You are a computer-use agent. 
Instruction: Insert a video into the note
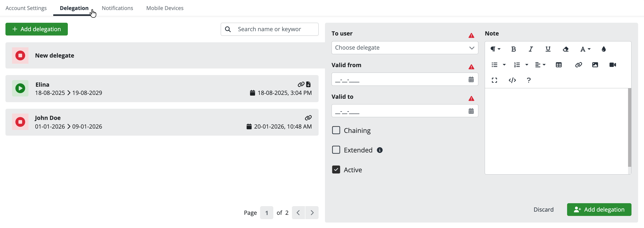click(x=613, y=65)
